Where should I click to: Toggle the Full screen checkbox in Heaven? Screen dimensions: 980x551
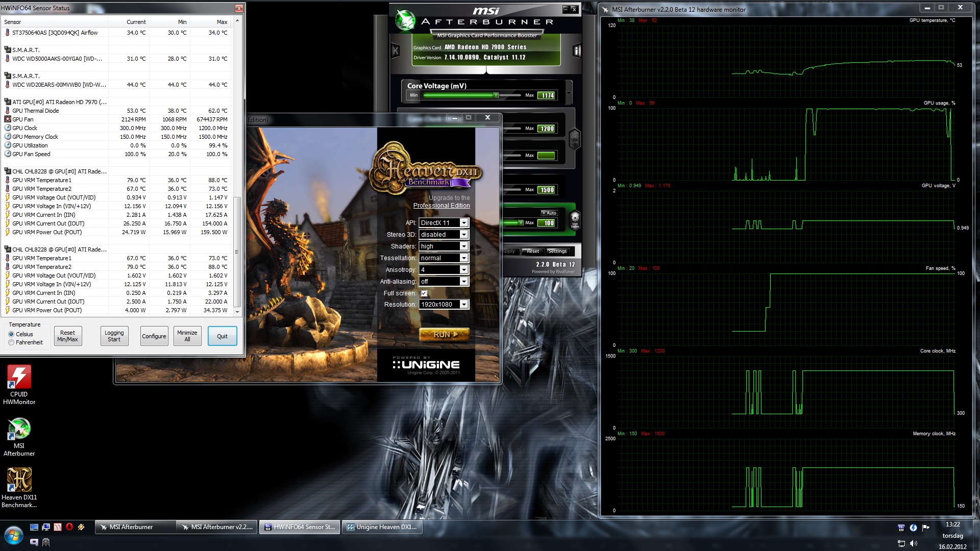[x=424, y=293]
